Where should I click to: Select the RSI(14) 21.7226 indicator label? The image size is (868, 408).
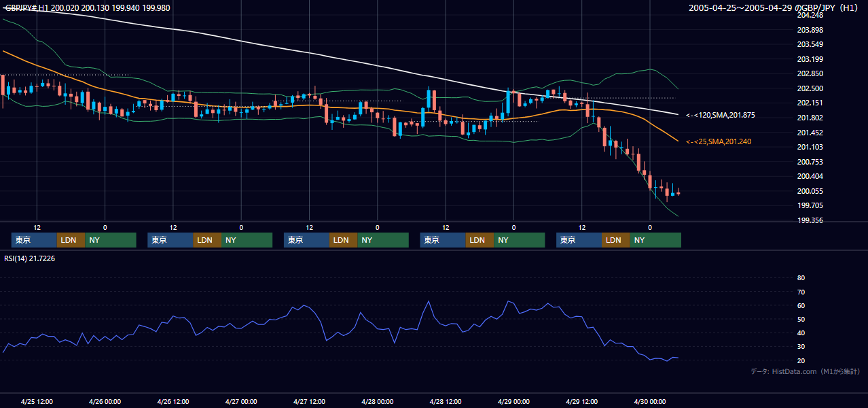pyautogui.click(x=30, y=258)
